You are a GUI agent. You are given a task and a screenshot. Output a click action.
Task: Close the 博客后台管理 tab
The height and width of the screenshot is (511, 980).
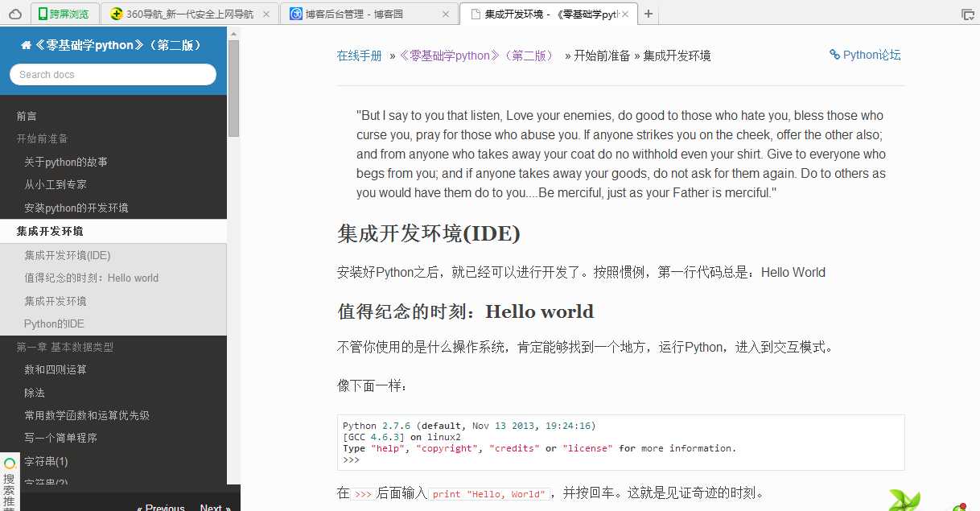coord(447,14)
